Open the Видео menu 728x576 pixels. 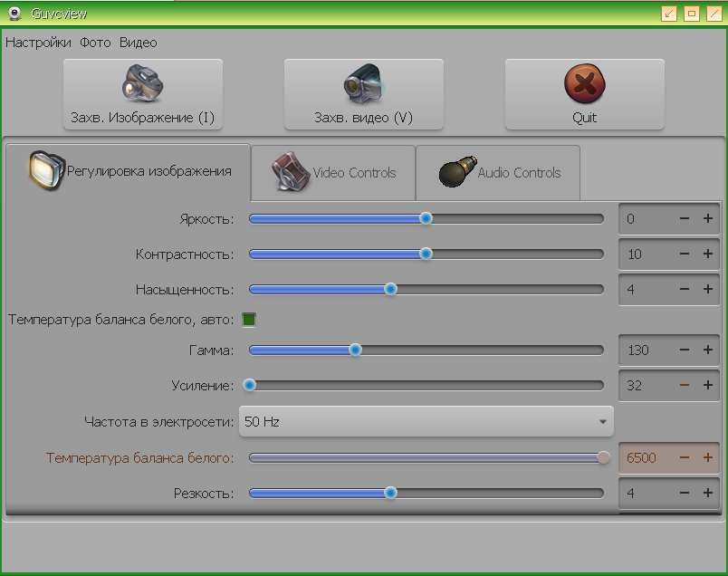point(139,43)
